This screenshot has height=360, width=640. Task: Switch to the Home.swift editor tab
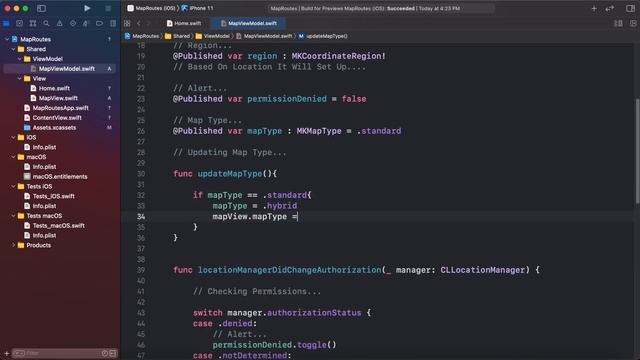point(184,23)
